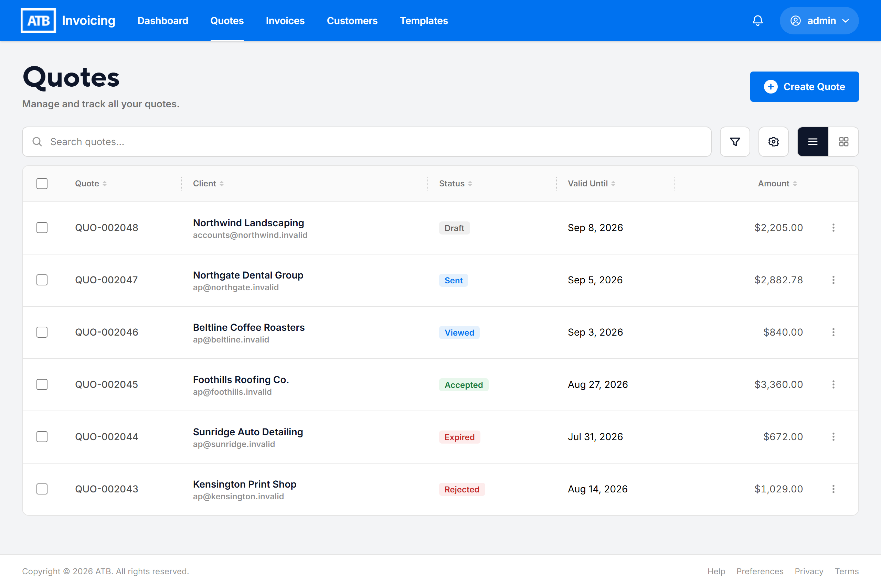Click the Create Quote button
The width and height of the screenshot is (881, 588).
(804, 87)
